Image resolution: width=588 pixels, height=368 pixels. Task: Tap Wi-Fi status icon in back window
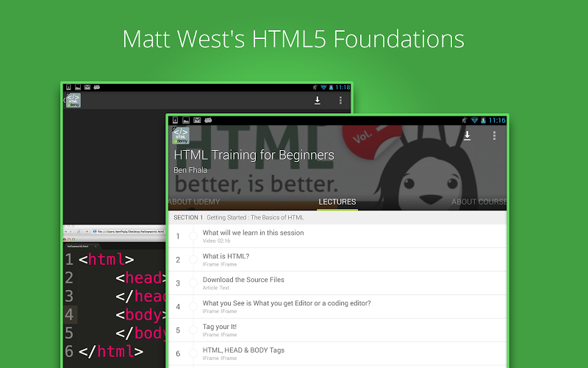click(x=323, y=87)
